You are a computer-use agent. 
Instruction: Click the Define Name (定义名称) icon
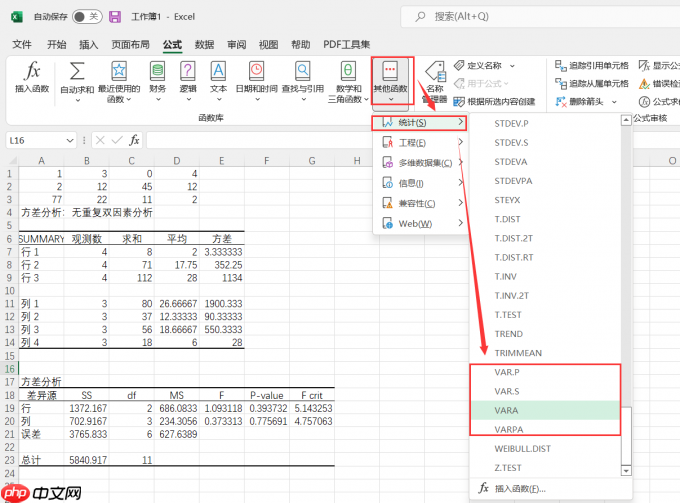459,65
